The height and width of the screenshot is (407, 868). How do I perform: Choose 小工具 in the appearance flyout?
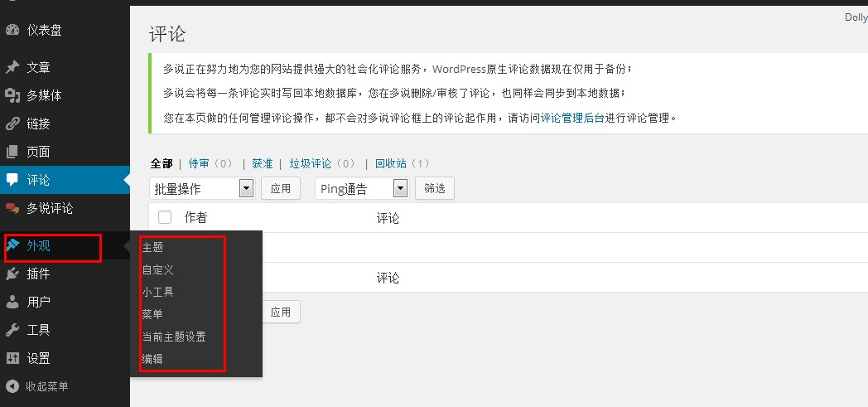click(157, 292)
